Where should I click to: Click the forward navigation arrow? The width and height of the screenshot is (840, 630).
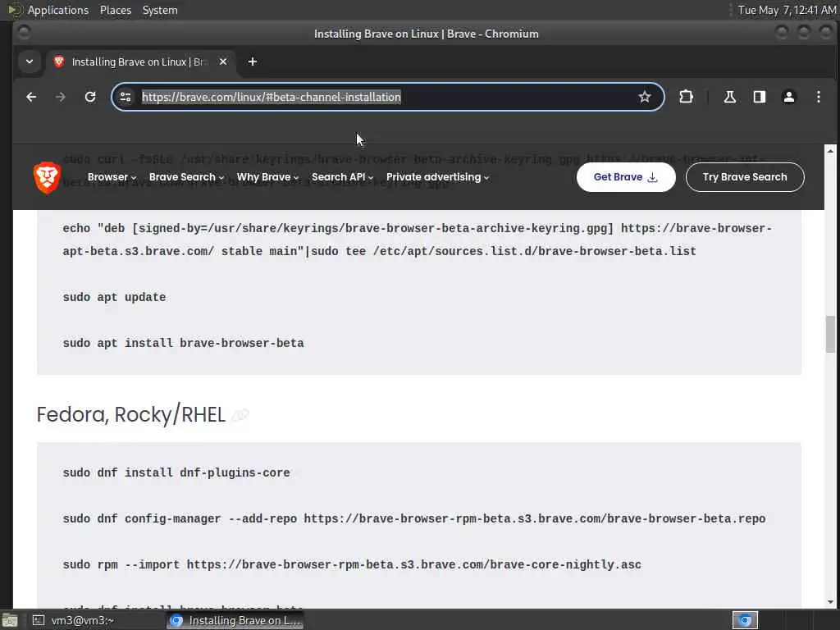pos(61,97)
